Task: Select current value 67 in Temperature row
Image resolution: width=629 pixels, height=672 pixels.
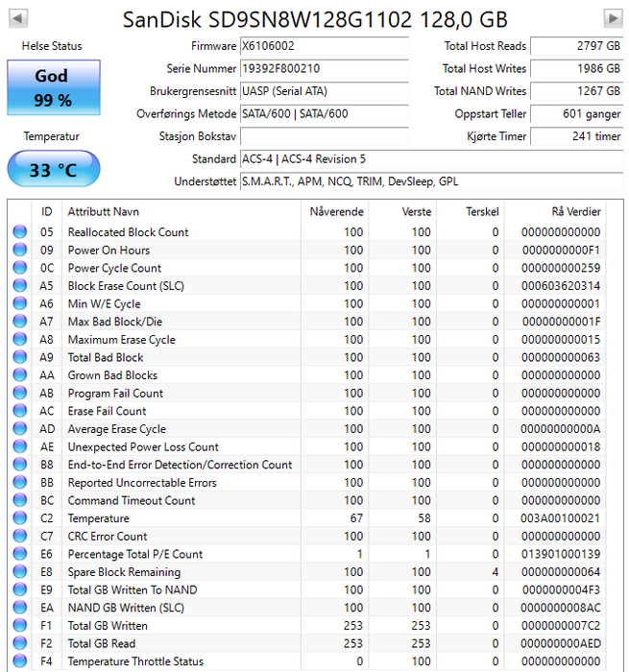Action: [356, 518]
